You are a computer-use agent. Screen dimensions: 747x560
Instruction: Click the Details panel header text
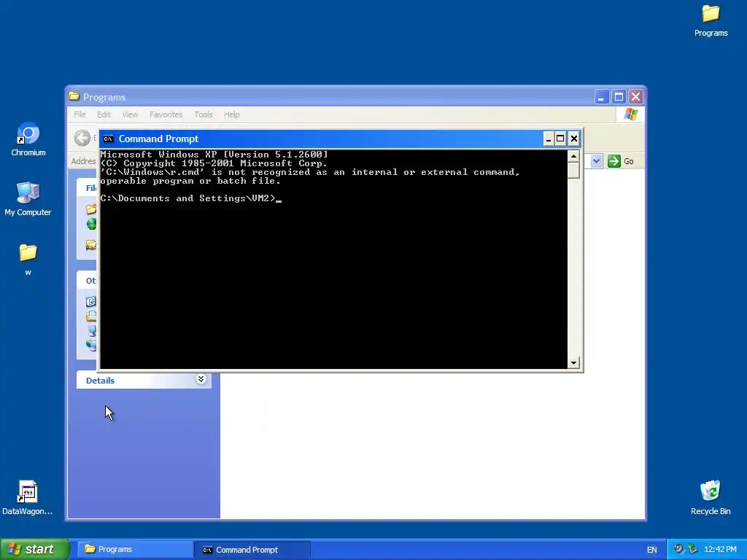(x=100, y=381)
